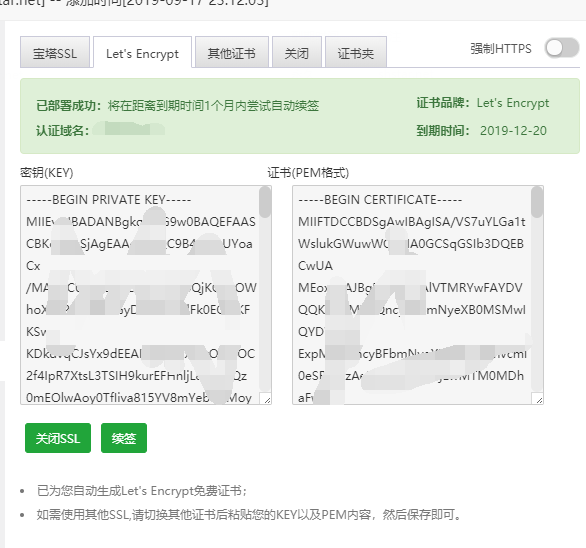Viewport: 586px width, 548px height.
Task: Open the 其他证书 tab
Action: 232,52
